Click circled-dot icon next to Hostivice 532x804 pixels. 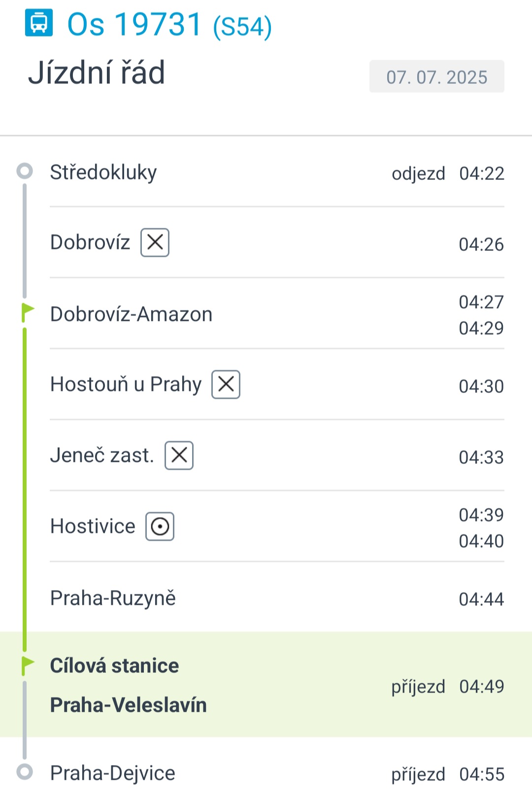pos(160,526)
